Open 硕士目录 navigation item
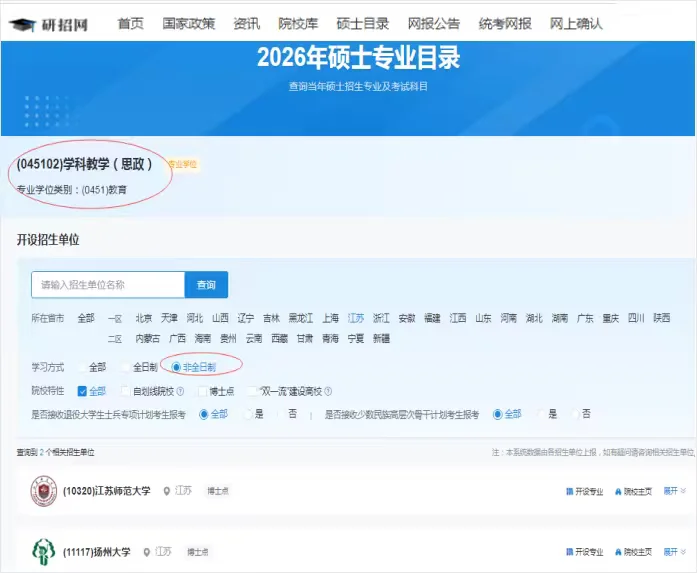Image resolution: width=697 pixels, height=573 pixels. tap(363, 24)
